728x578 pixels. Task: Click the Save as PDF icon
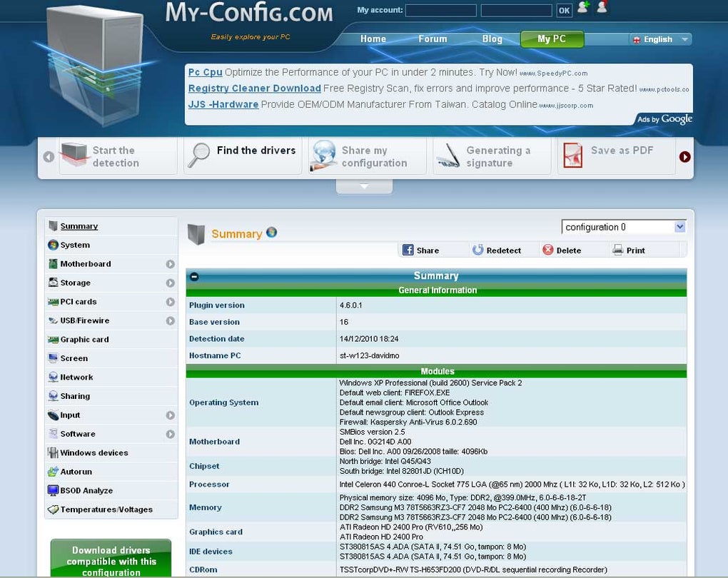coord(572,155)
